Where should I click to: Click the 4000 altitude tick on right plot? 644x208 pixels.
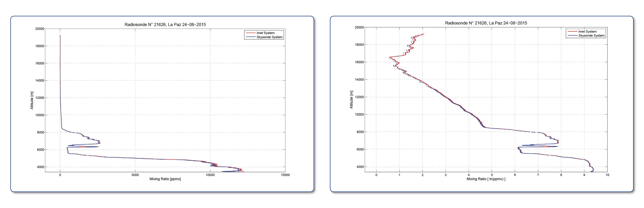coord(360,167)
